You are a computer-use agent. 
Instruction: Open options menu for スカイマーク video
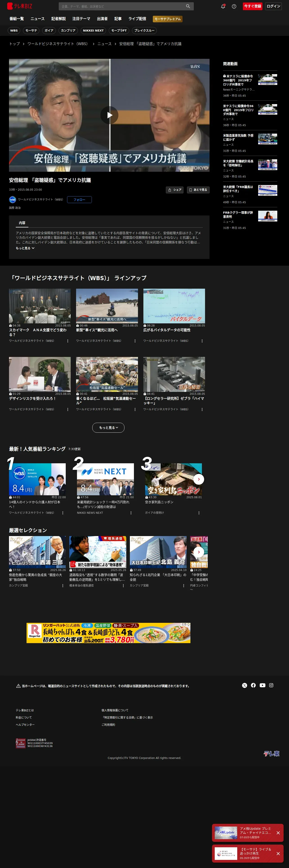pyautogui.click(x=68, y=341)
